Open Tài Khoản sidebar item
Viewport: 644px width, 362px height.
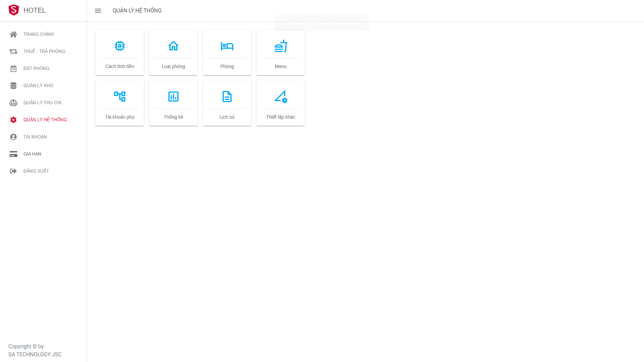[x=35, y=137]
